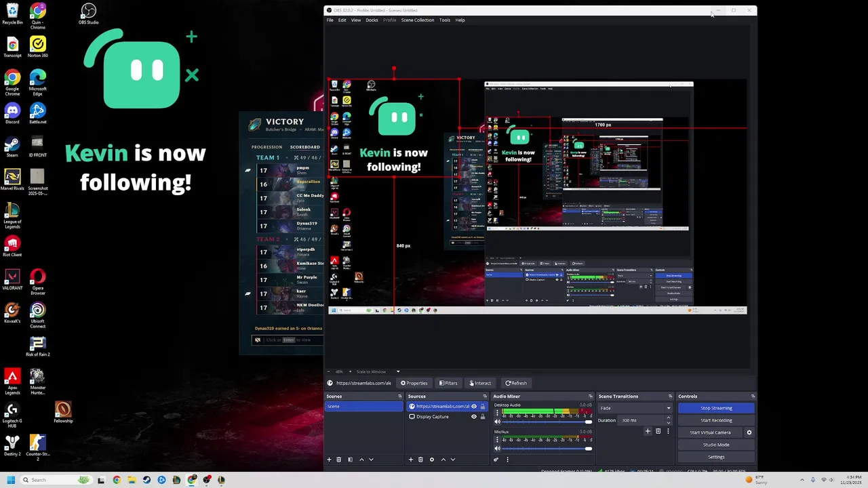The height and width of the screenshot is (488, 868).
Task: Pop out the Sources dock
Action: [x=485, y=396]
